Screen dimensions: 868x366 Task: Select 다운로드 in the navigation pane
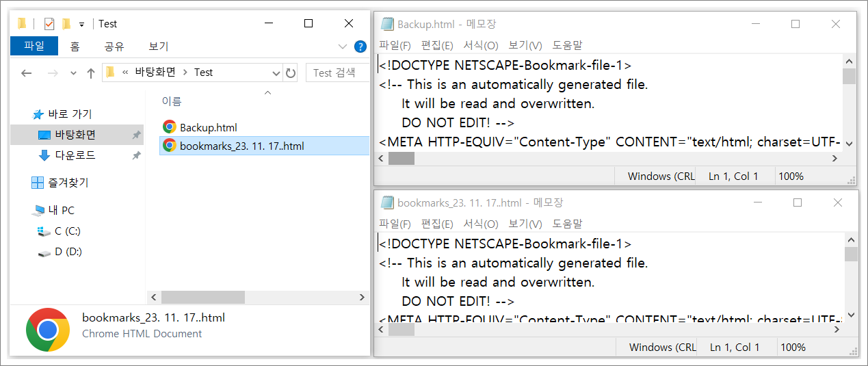75,155
